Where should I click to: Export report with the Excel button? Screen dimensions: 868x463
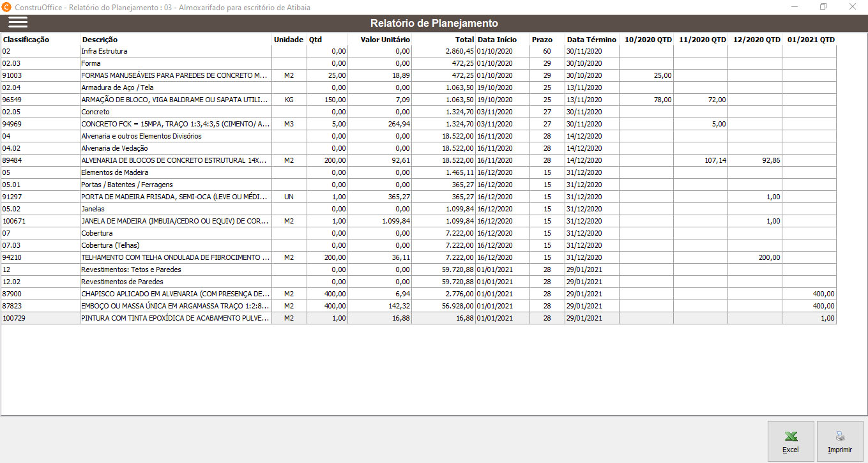pos(791,441)
